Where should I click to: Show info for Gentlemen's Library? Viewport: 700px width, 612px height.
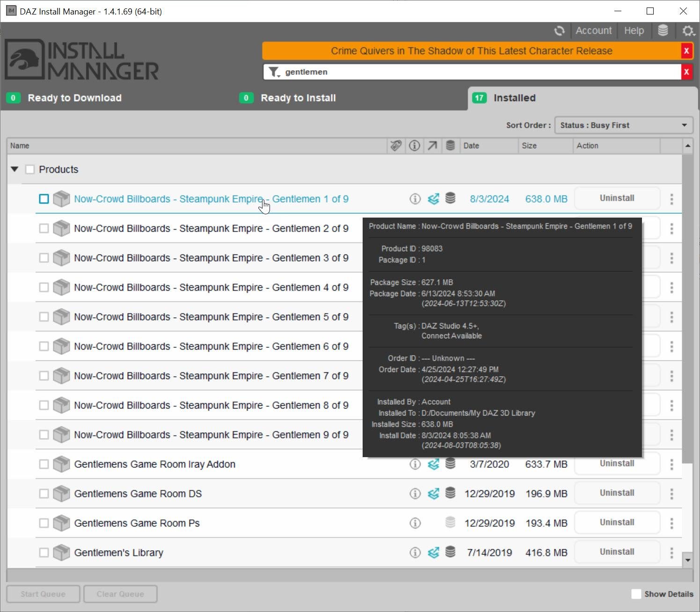tap(415, 553)
